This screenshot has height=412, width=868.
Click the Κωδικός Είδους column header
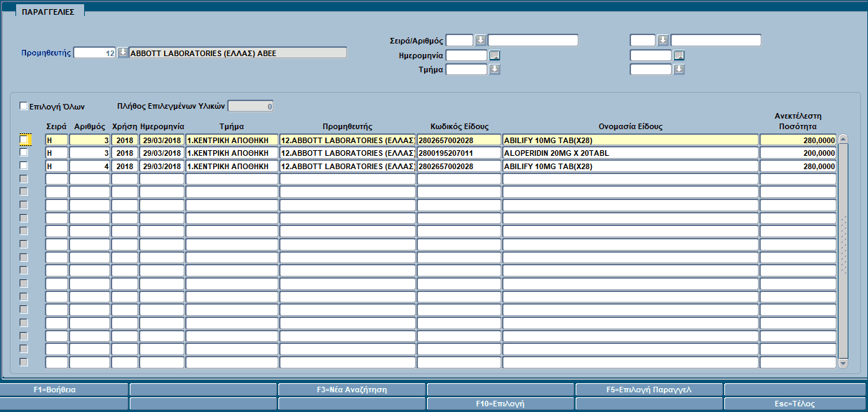click(x=459, y=127)
